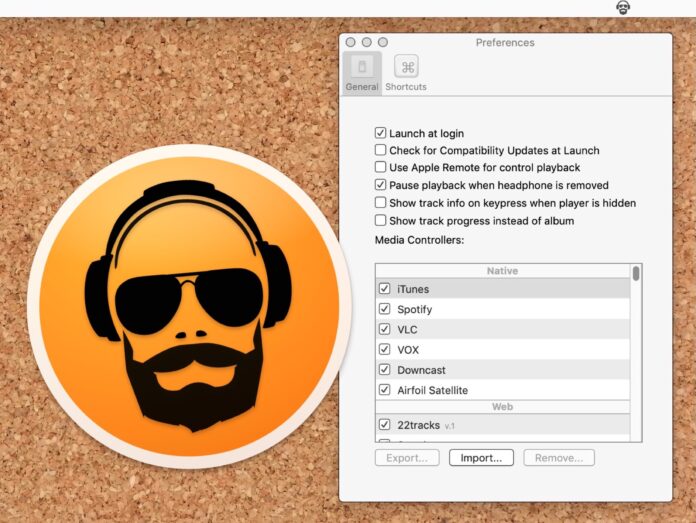
Task: Click the Import... button
Action: point(481,458)
